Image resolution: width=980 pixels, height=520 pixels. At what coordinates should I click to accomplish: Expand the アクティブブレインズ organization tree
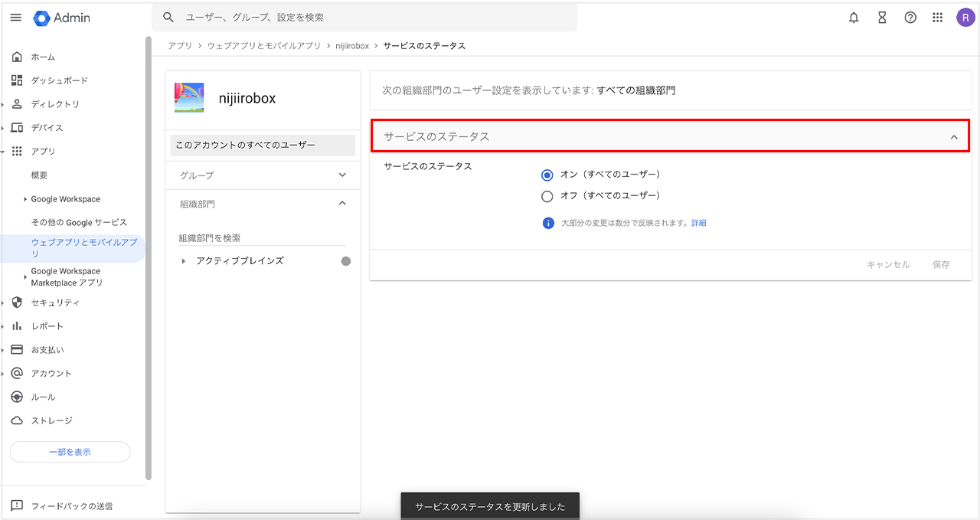(x=183, y=261)
